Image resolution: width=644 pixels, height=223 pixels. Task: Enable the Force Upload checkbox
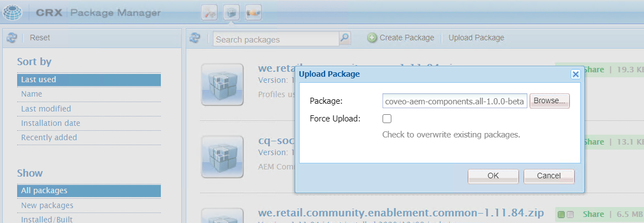tap(386, 119)
